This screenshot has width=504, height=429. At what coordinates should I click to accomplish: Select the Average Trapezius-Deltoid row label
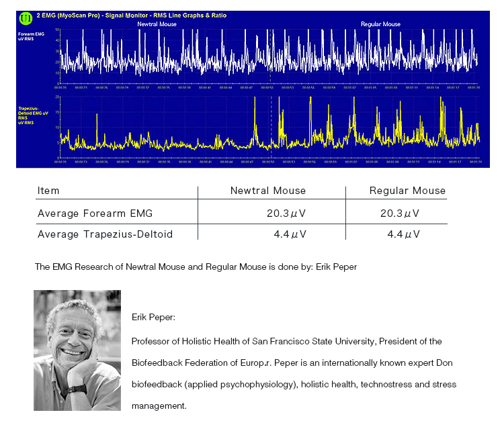105,234
